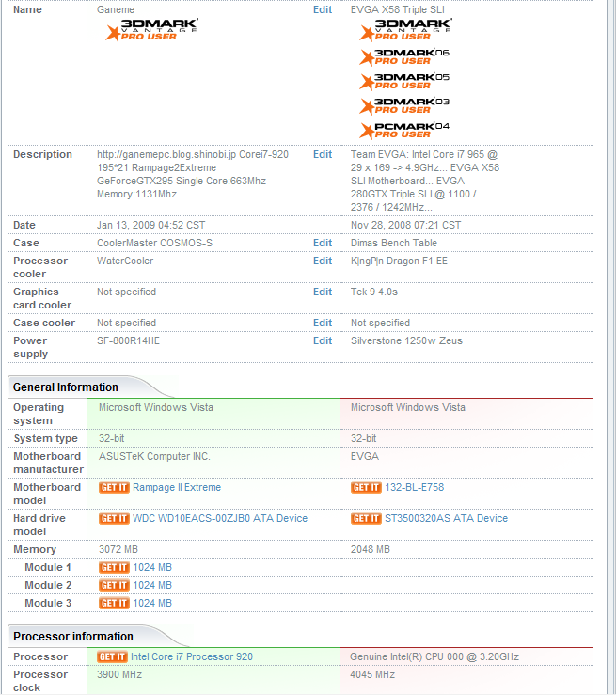Screen dimensions: 616x695
Task: Click GET IT badge beside WDC WD10EACS hard drive
Action: coord(114,518)
